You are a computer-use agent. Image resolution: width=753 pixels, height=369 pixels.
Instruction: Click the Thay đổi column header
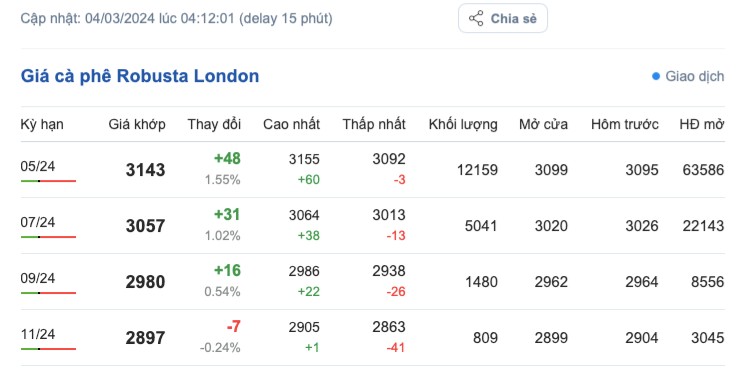[214, 124]
